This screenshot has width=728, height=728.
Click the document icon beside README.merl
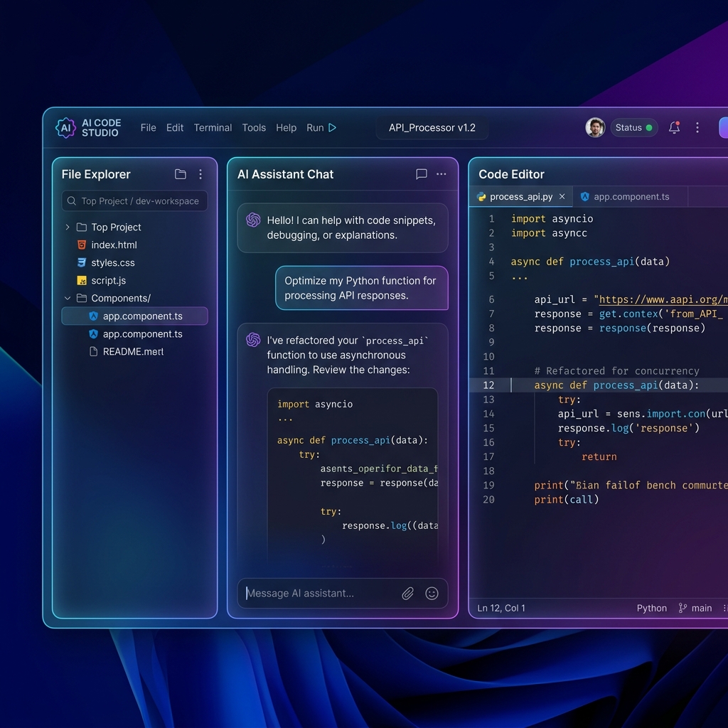(x=93, y=351)
